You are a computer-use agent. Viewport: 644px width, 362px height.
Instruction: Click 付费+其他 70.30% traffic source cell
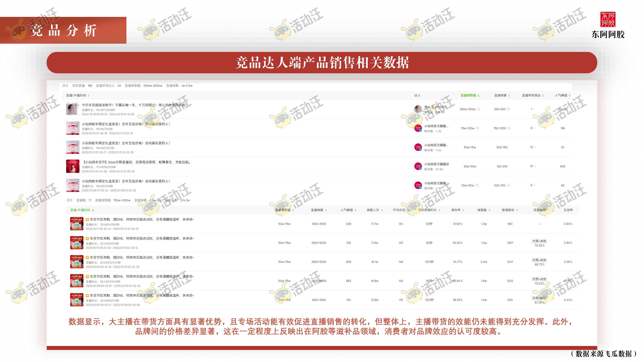[539, 243]
